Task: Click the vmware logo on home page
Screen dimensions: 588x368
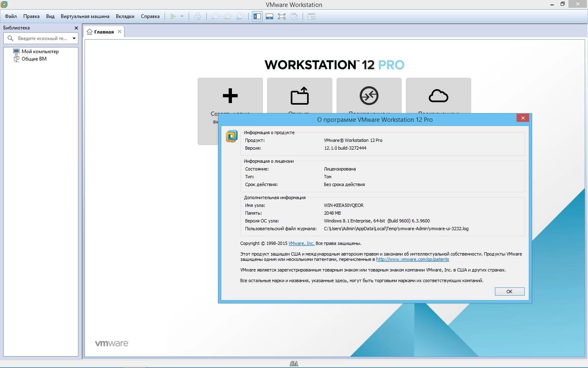Action: (x=111, y=343)
